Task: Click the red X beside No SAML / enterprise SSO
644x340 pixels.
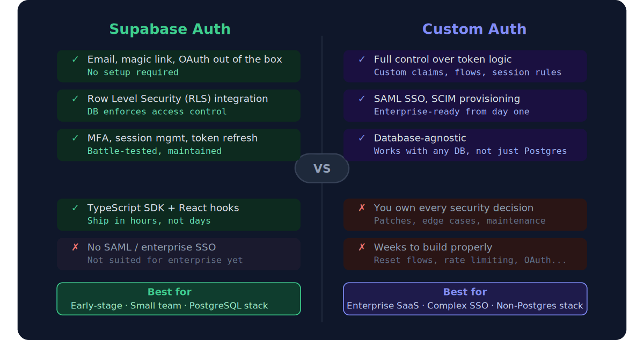Action: [x=75, y=247]
